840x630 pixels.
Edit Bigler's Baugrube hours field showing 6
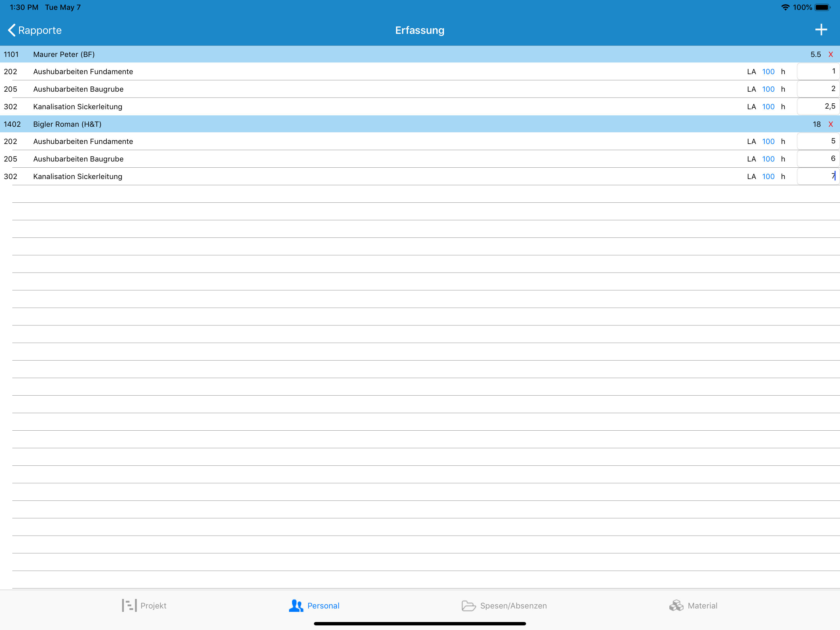pos(818,159)
